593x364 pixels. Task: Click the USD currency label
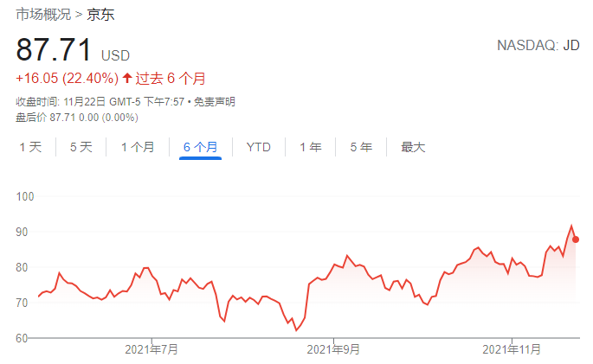coord(115,55)
